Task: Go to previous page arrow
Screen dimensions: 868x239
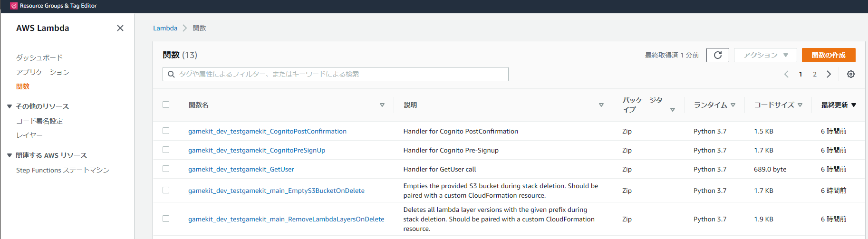Action: 786,74
